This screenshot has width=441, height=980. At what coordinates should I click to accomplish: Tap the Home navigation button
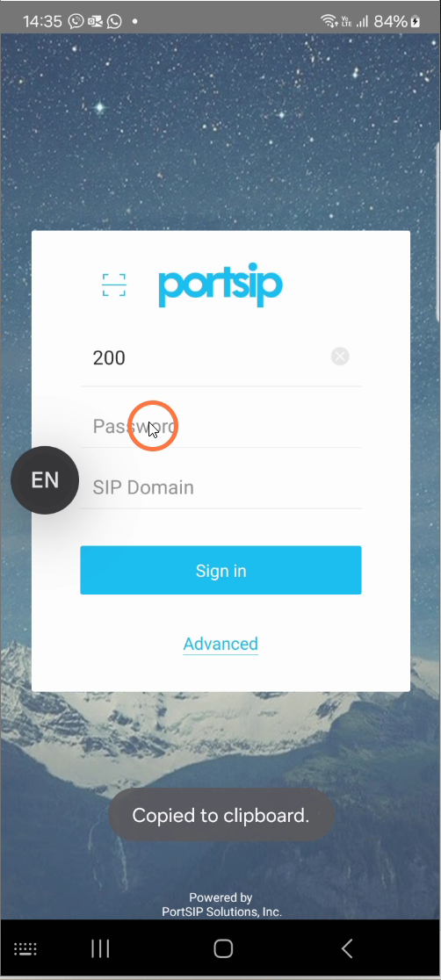(x=223, y=948)
